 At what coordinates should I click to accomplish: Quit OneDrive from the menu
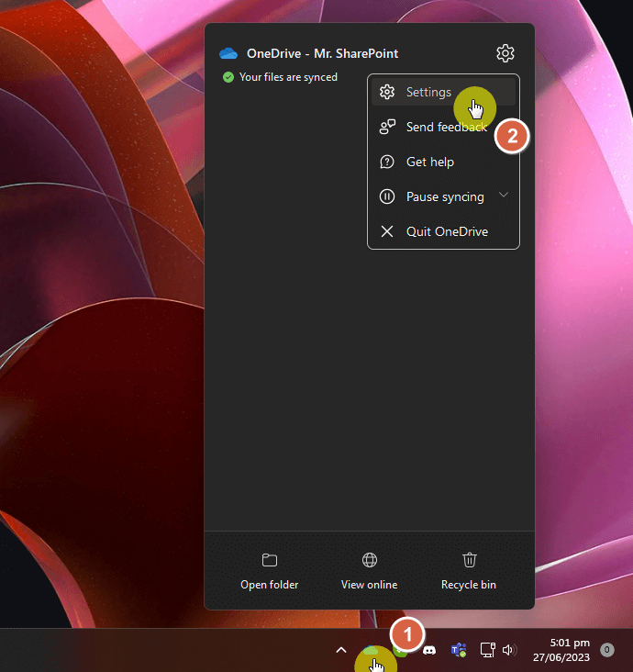[x=443, y=232]
